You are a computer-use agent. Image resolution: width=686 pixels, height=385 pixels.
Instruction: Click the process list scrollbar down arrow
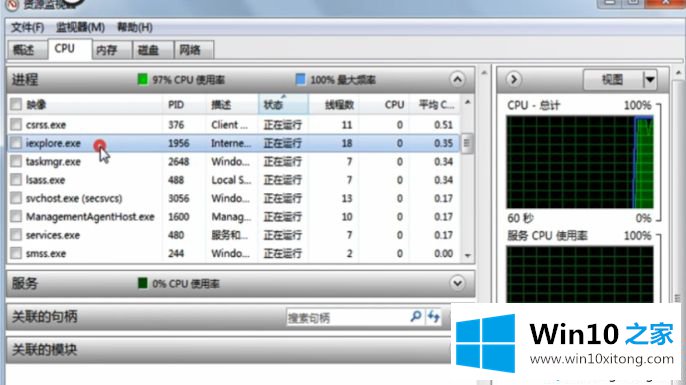(x=467, y=256)
